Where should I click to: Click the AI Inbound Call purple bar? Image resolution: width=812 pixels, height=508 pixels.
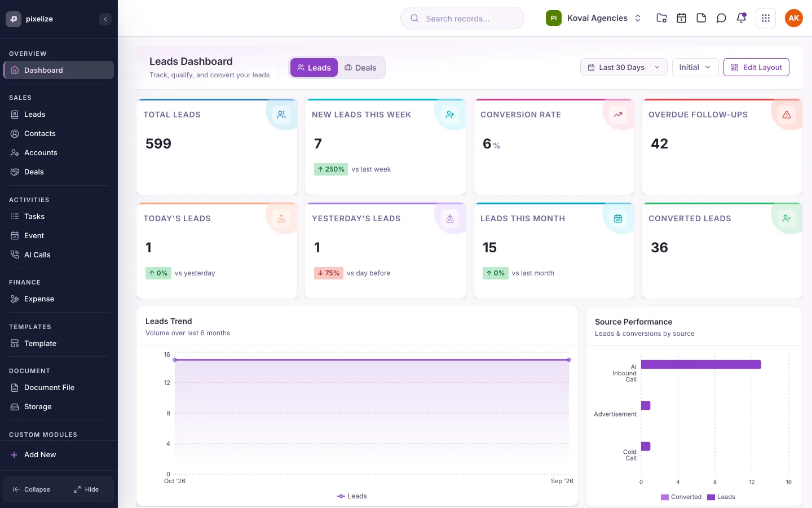click(x=701, y=365)
